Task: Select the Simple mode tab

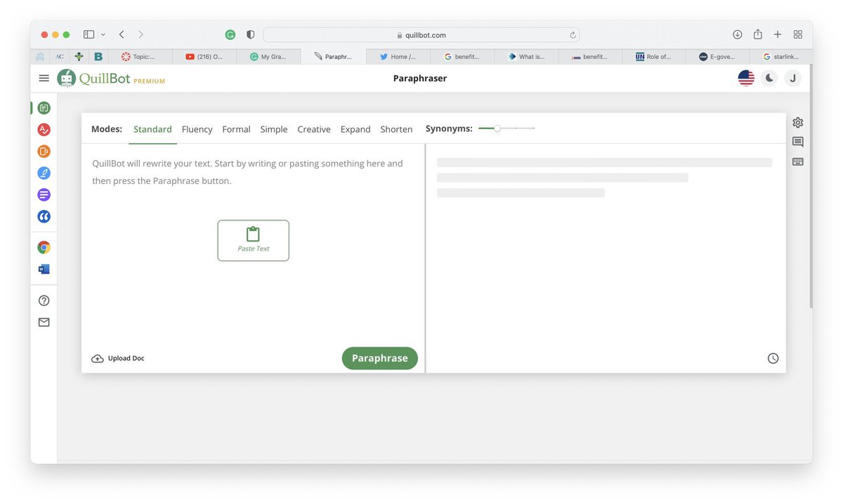Action: pyautogui.click(x=274, y=129)
